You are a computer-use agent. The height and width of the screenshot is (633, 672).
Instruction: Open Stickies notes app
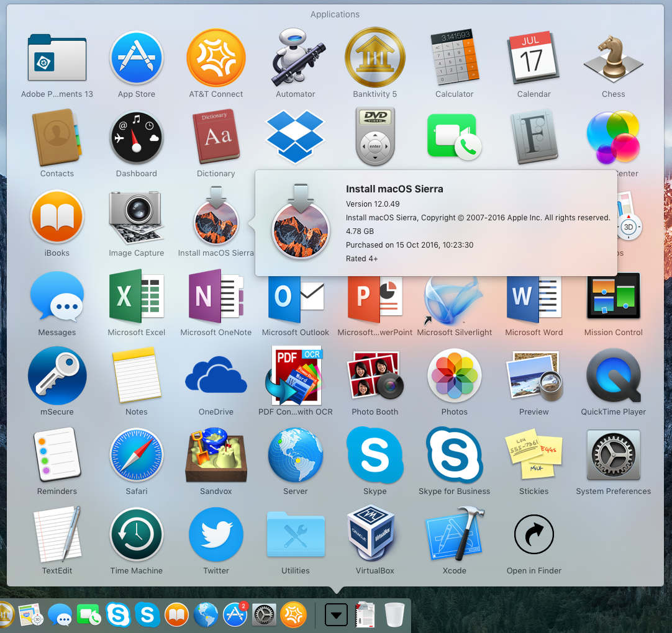click(534, 454)
